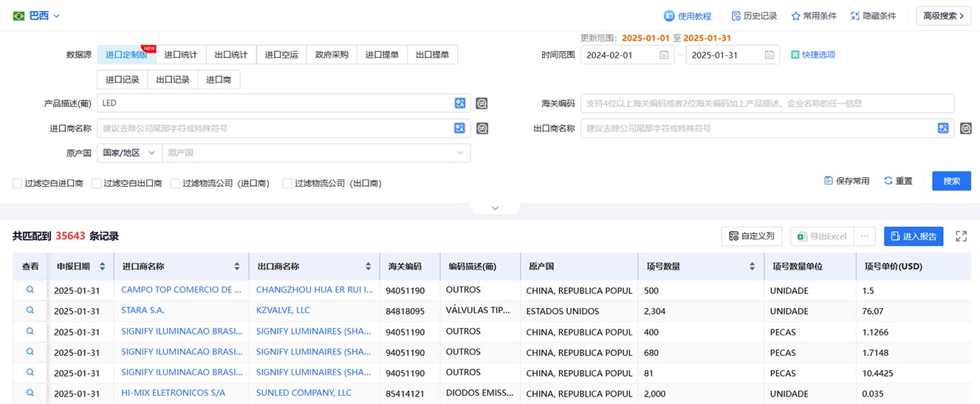
Task: Collapse the search panel chevron
Action: pyautogui.click(x=495, y=208)
